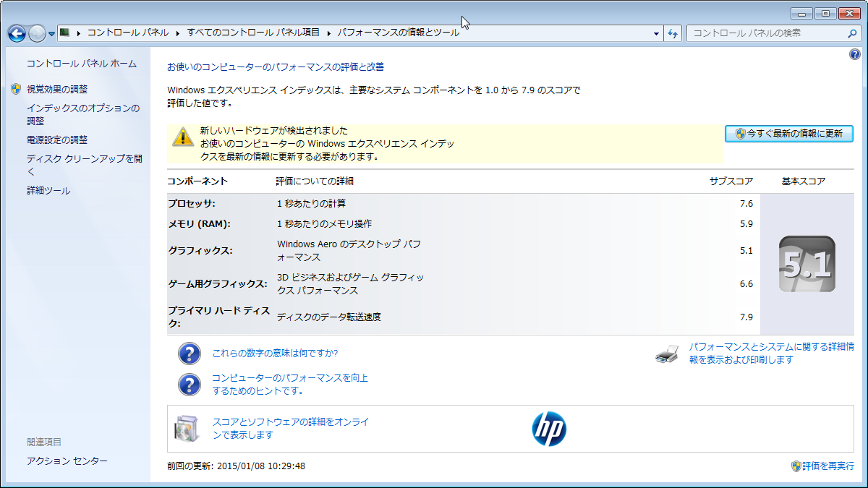Click the HP logo
868x488 pixels.
549,429
